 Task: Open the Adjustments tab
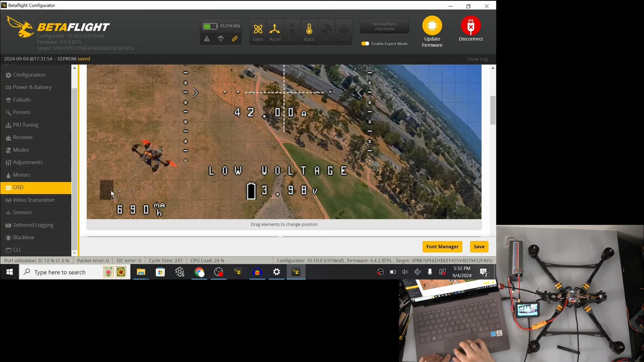36,162
